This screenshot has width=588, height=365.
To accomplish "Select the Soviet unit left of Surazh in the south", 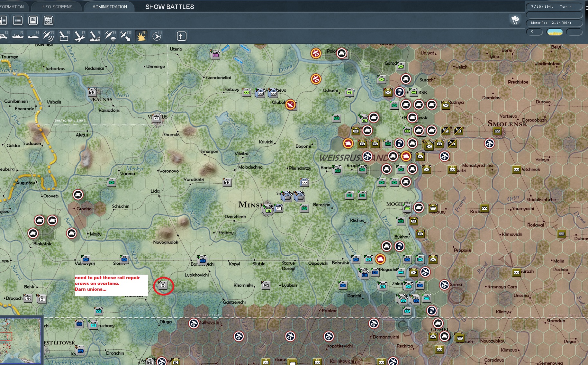I will (x=517, y=272).
